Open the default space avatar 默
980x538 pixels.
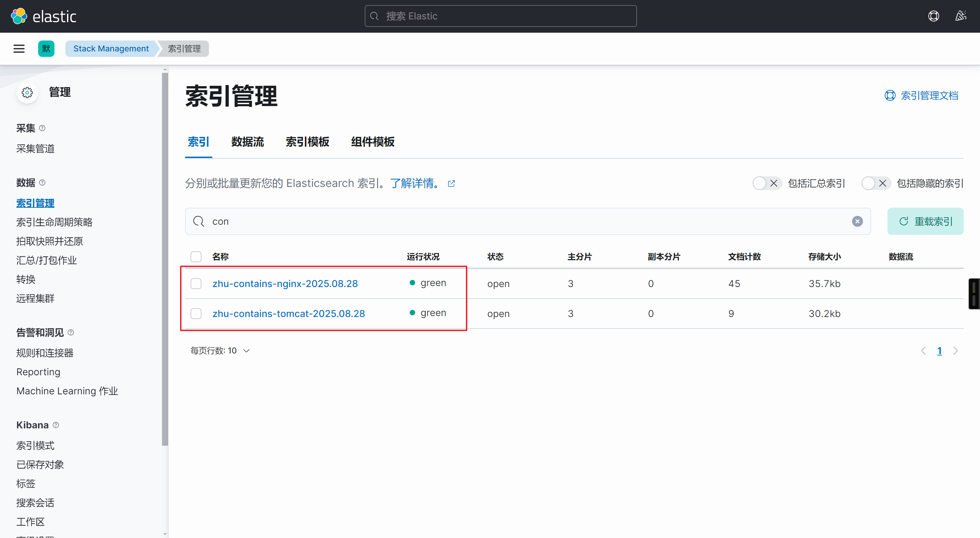pos(46,49)
